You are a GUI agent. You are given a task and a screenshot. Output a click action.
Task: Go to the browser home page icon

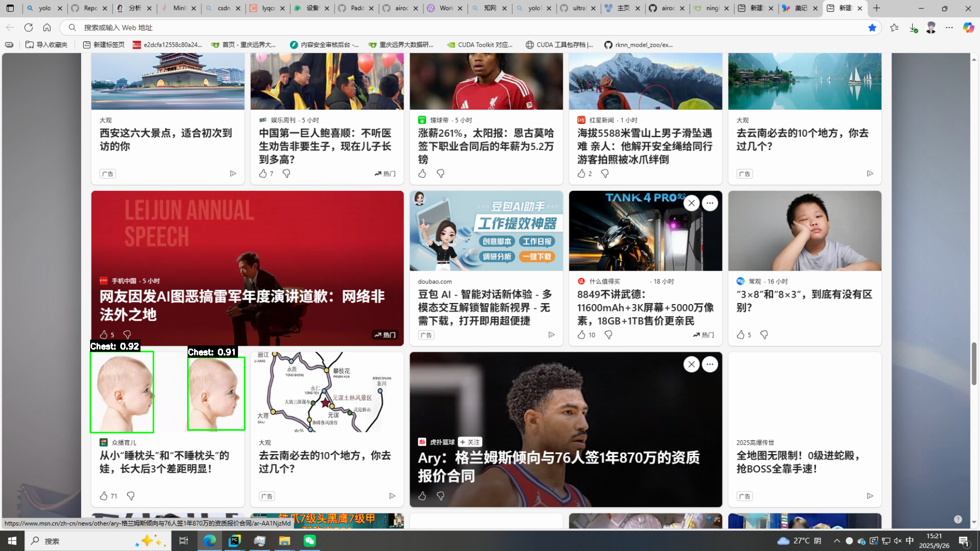tap(47, 28)
